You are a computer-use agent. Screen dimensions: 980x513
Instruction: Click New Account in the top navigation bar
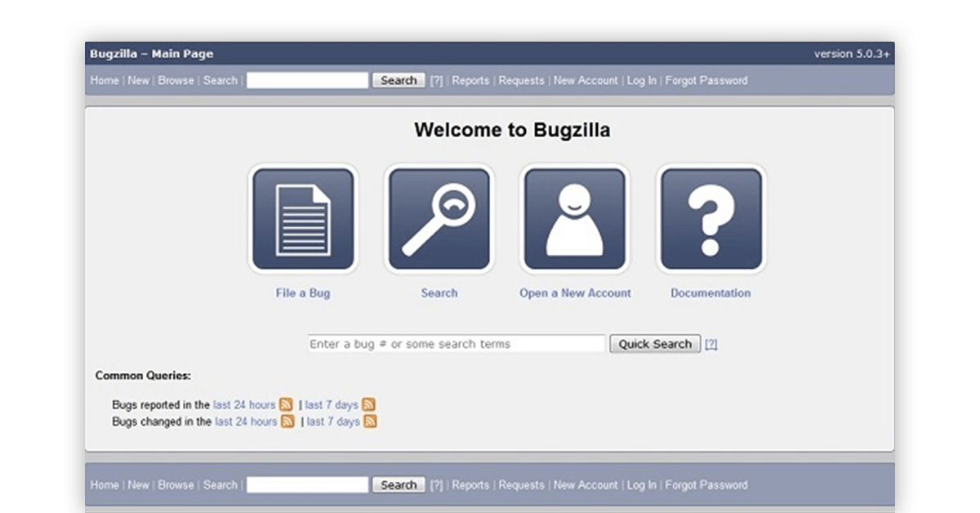click(x=586, y=80)
